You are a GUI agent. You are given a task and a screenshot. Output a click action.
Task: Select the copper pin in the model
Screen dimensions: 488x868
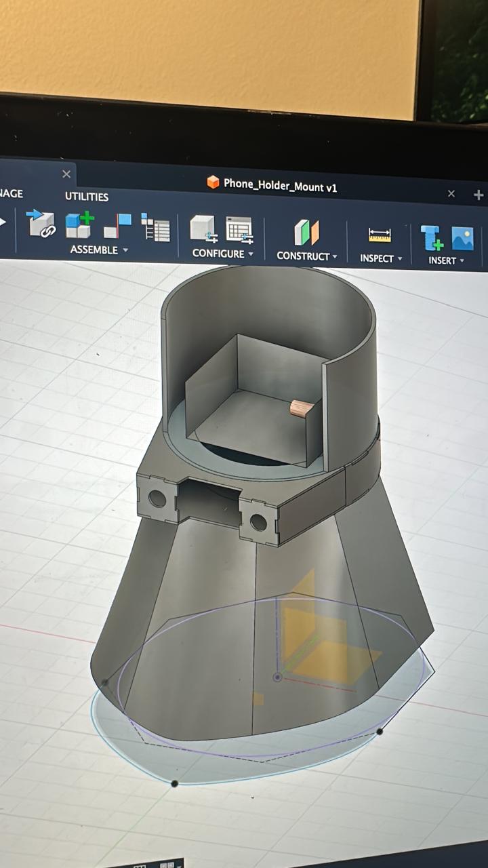301,408
